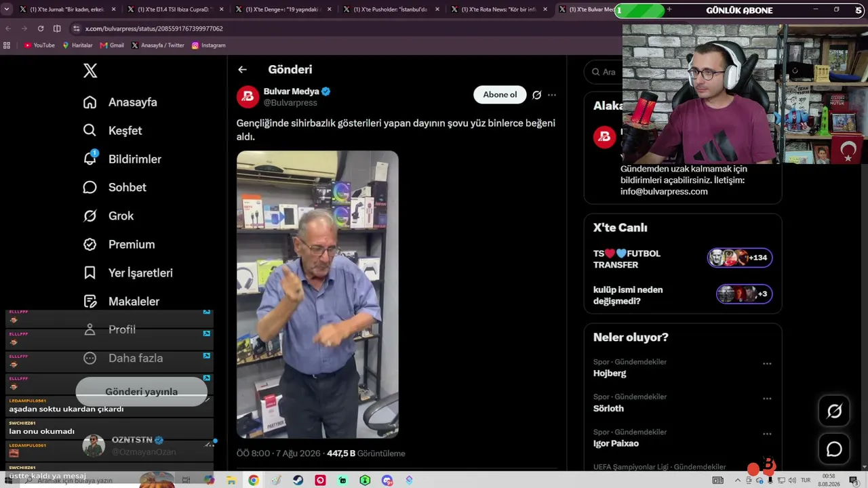The image size is (868, 488).
Task: Join the TS FUTBOL TRANSFER live space
Action: pos(683,259)
